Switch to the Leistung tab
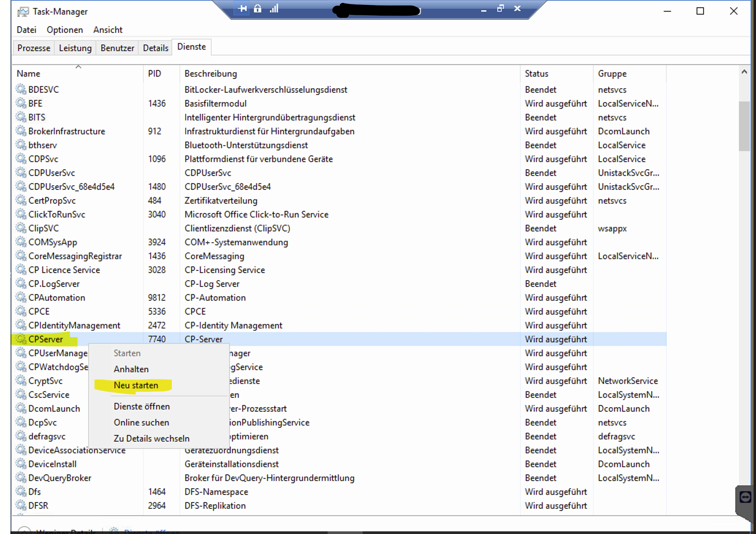 [75, 48]
